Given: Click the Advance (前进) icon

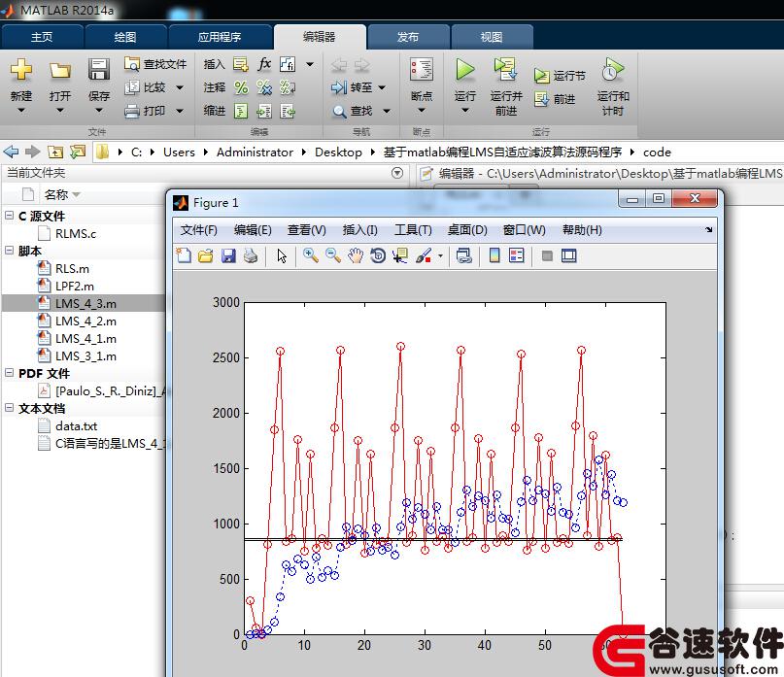Looking at the screenshot, I should pos(541,99).
